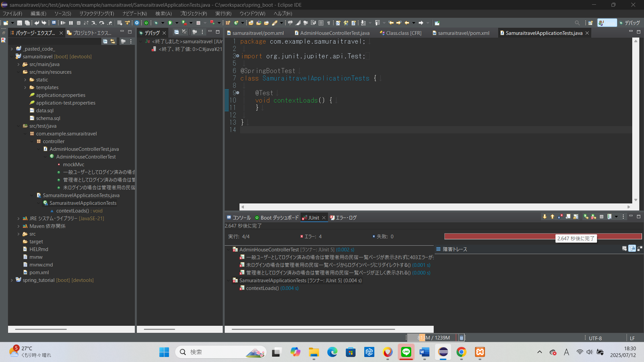Screen dimensions: 644x362
Task: Expand the _pasted_code_ project
Action: point(12,49)
